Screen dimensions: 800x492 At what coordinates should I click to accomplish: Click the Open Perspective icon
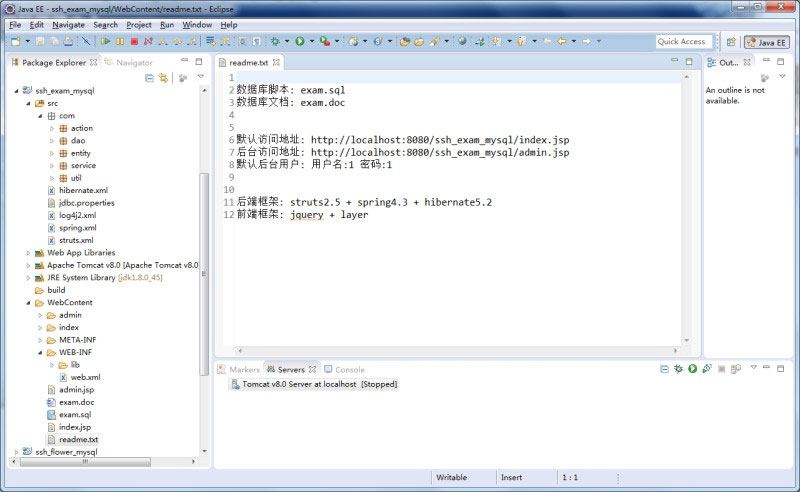[x=730, y=42]
